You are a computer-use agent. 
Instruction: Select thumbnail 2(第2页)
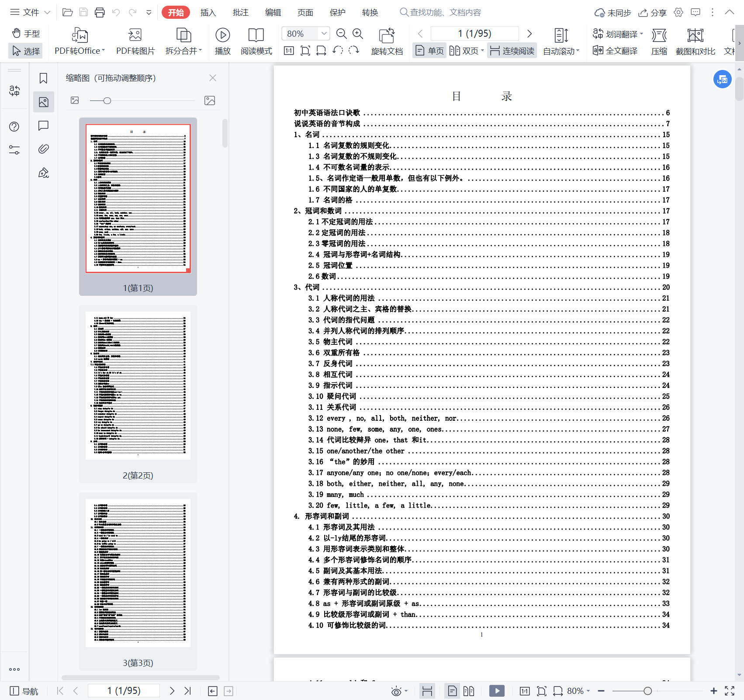tap(138, 394)
